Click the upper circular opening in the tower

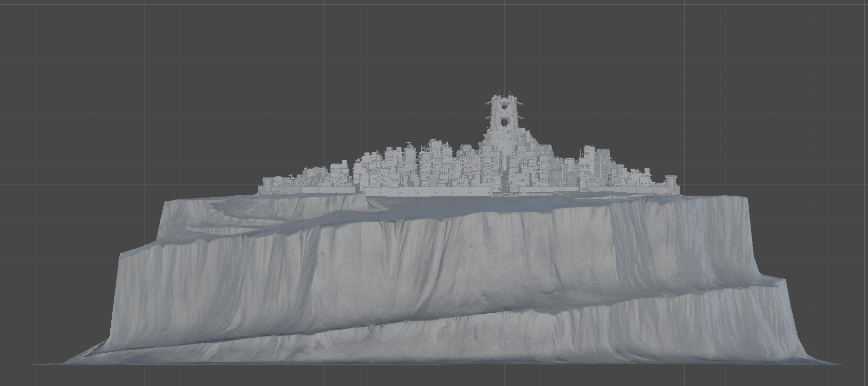[x=504, y=107]
